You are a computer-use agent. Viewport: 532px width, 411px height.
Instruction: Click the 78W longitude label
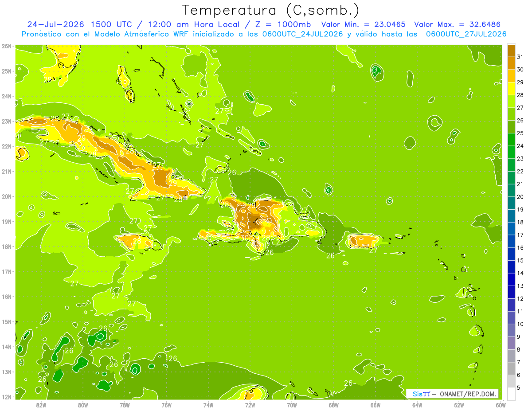(x=125, y=405)
